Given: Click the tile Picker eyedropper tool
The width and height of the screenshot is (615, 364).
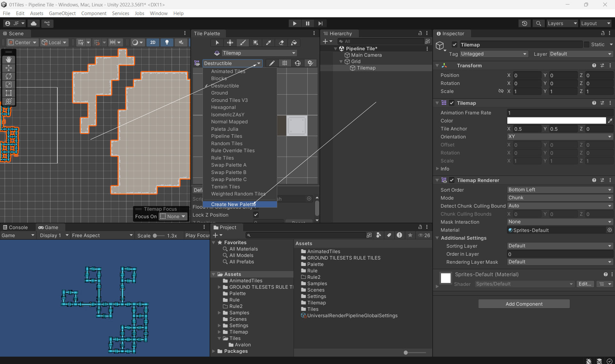Looking at the screenshot, I should tap(268, 43).
